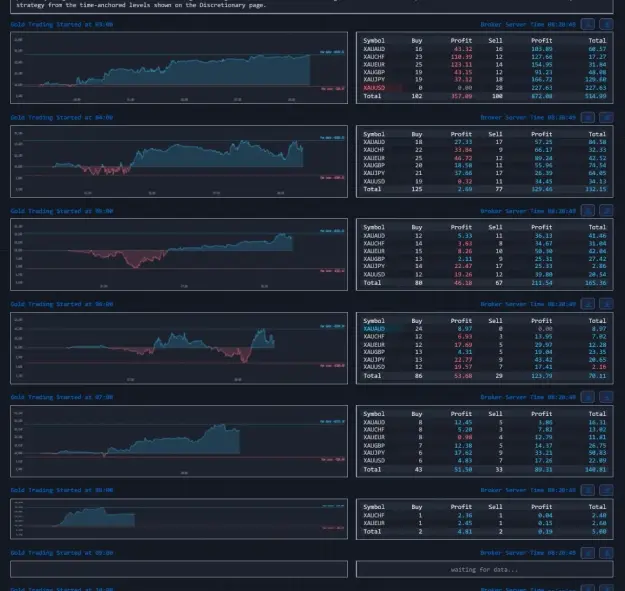Screen dimensions: 625x591
Task: Click XAUEUR symbol in 08:00 table
Action: click(x=374, y=523)
